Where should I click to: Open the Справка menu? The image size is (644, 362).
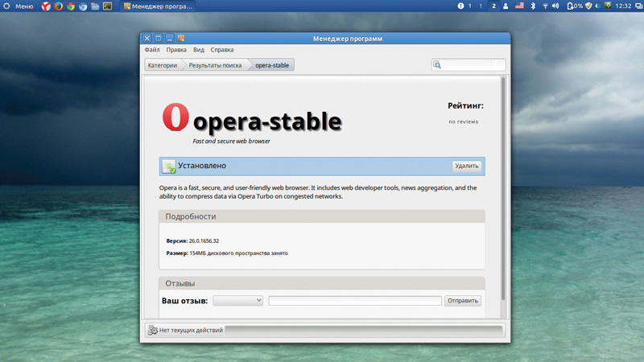coord(222,50)
